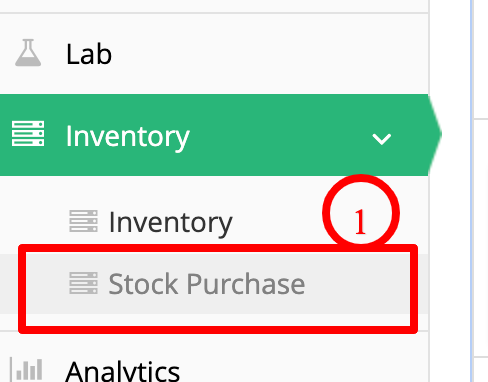Click the red circled number 1 marker
The width and height of the screenshot is (488, 382).
(x=361, y=213)
